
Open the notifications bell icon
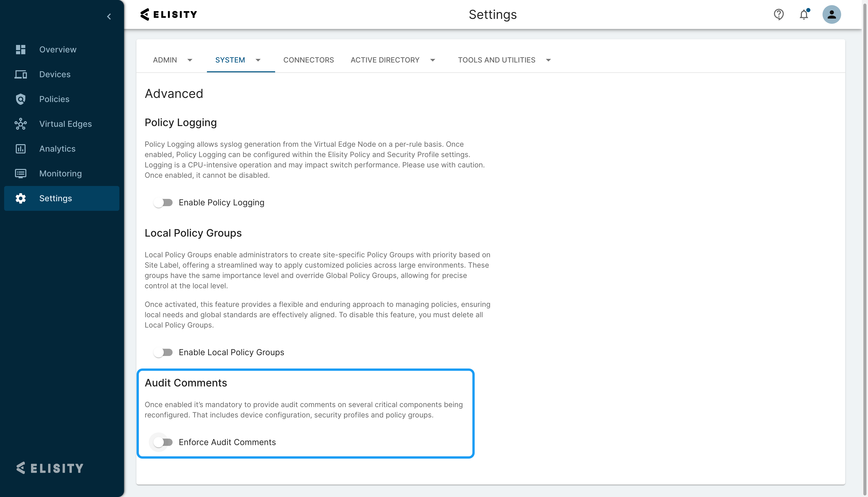[804, 14]
